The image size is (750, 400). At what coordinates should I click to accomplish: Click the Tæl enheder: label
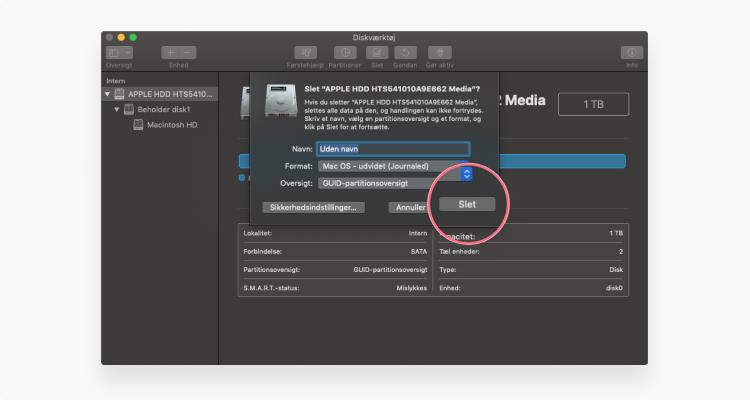click(460, 252)
